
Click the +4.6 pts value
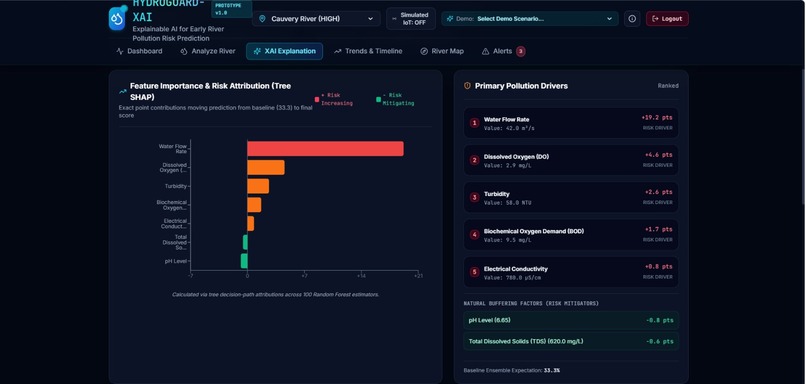(x=658, y=155)
